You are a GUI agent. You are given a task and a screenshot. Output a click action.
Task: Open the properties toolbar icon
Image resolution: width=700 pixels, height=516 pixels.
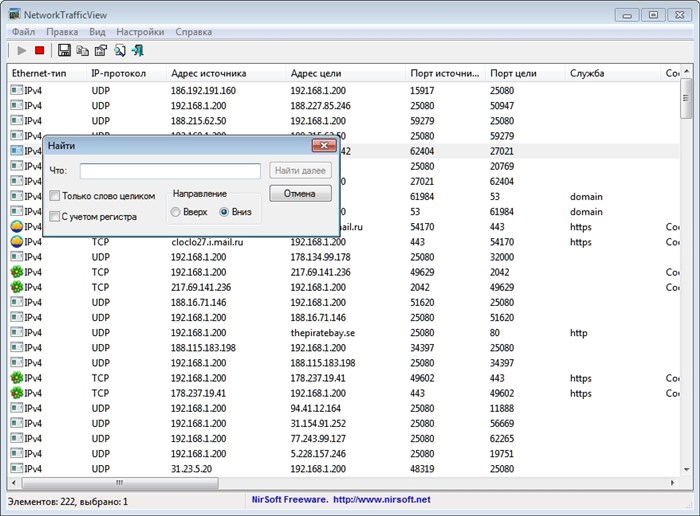click(x=101, y=50)
